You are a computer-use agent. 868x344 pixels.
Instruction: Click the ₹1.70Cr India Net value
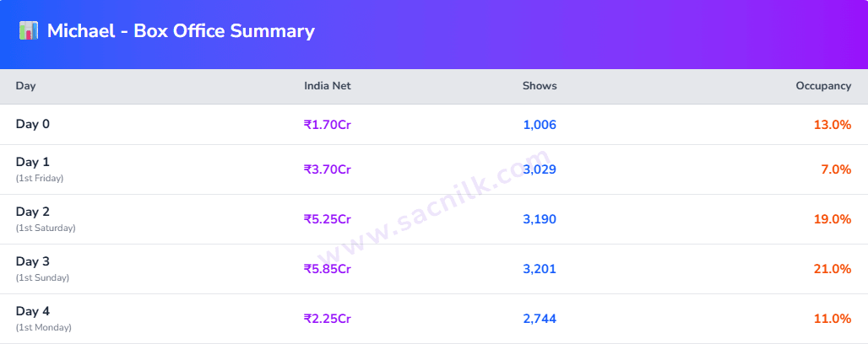(x=327, y=125)
